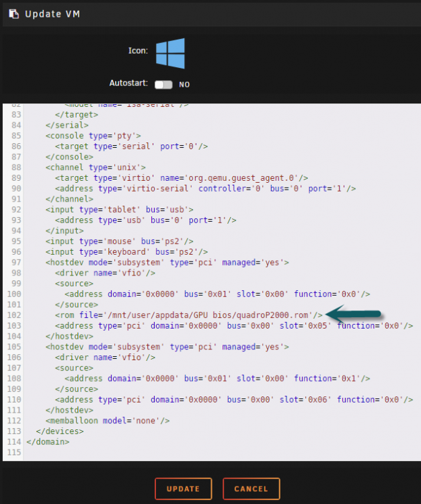The image size is (421, 504).
Task: Click the Update VM header icon
Action: tap(13, 14)
